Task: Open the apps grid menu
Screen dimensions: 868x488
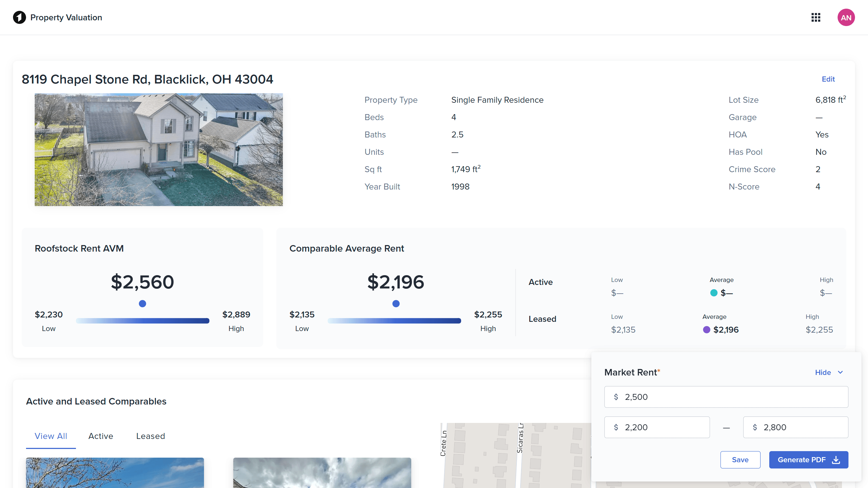Action: click(x=815, y=18)
